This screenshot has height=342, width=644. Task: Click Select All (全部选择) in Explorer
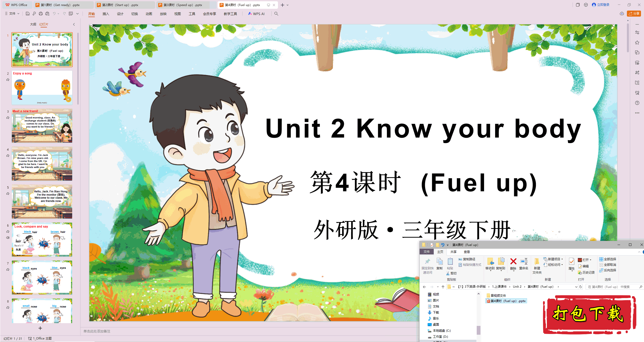pos(608,259)
